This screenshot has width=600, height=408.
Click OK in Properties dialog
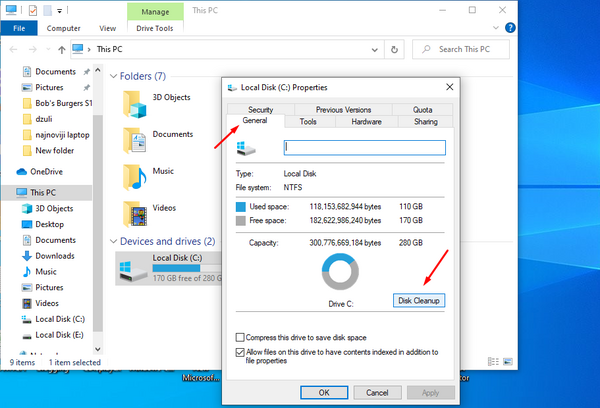324,393
